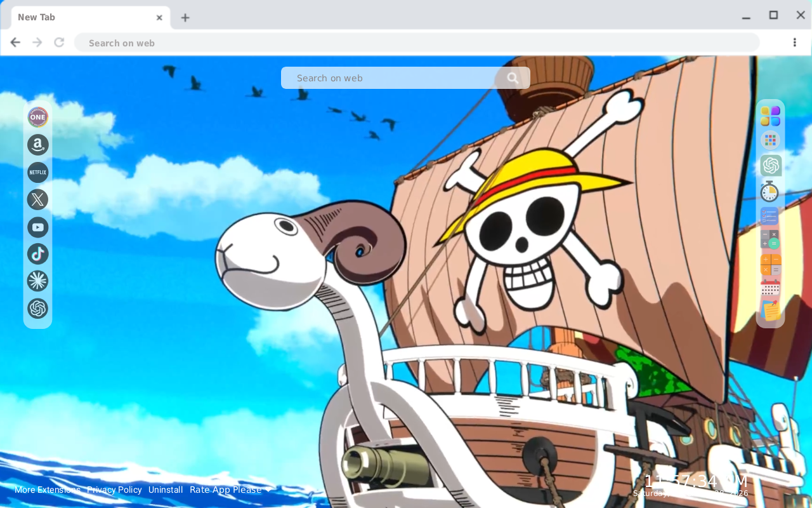Open the browser three-dot menu
The width and height of the screenshot is (812, 508).
tap(794, 43)
